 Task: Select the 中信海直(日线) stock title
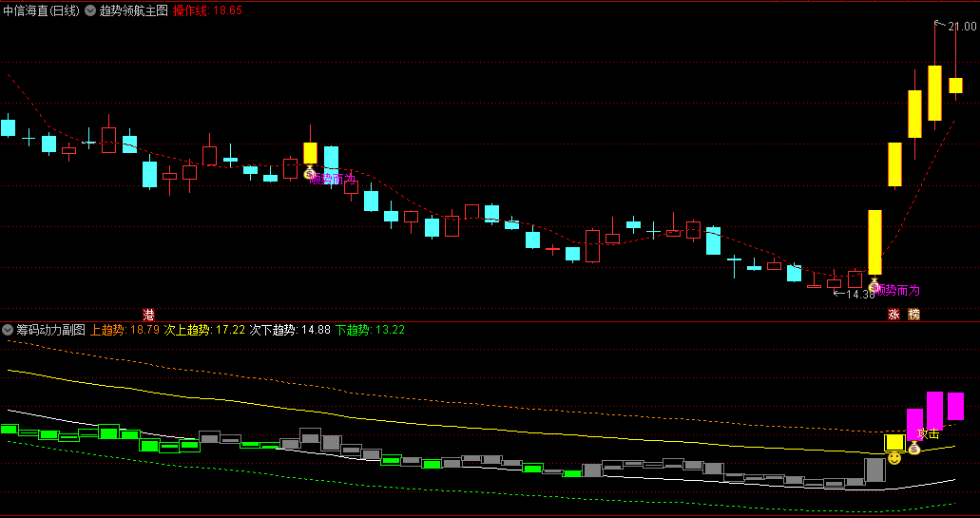[x=41, y=10]
